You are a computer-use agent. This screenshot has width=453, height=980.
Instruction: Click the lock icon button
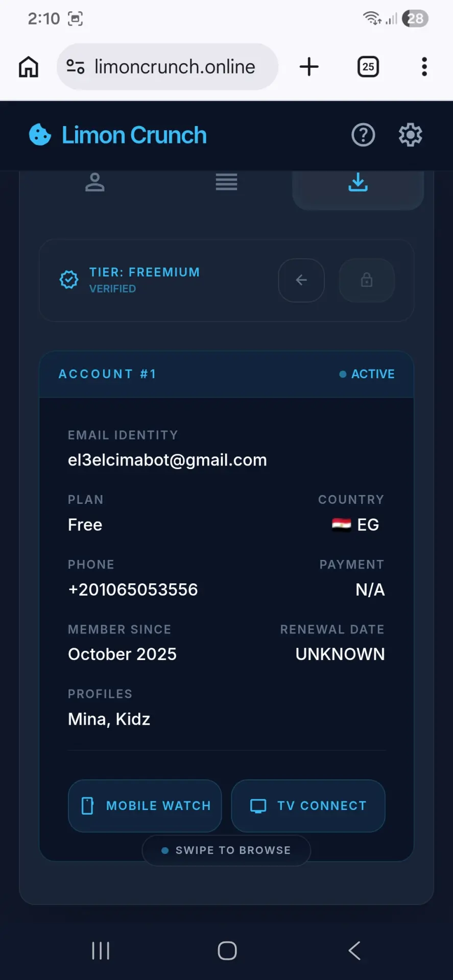point(367,280)
